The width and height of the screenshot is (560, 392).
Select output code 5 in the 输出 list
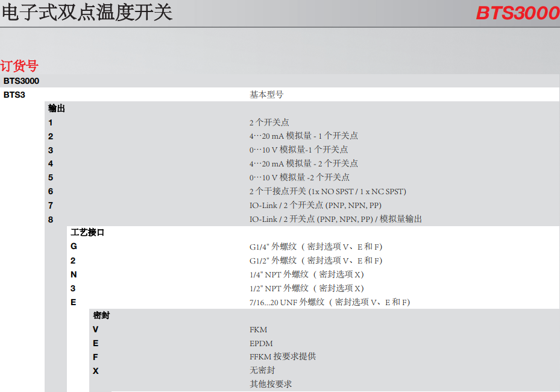click(x=51, y=177)
